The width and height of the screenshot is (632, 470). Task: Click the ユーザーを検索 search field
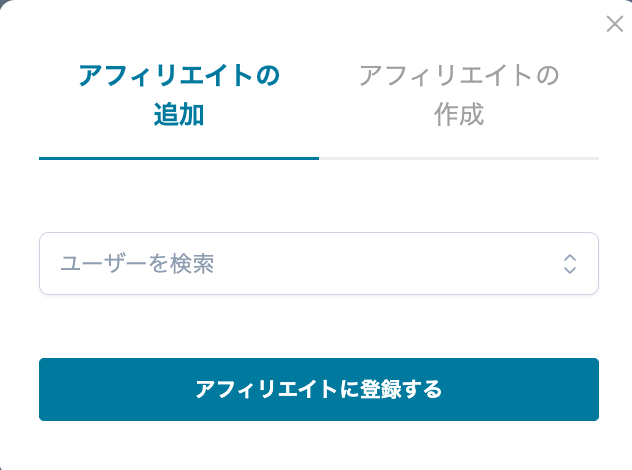300,264
